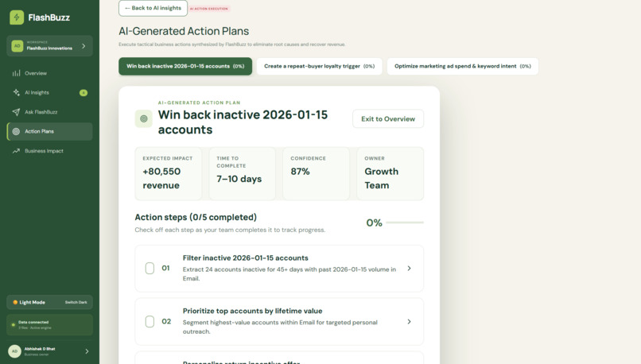Expand the Prioritize top accounts step chevron

click(409, 322)
